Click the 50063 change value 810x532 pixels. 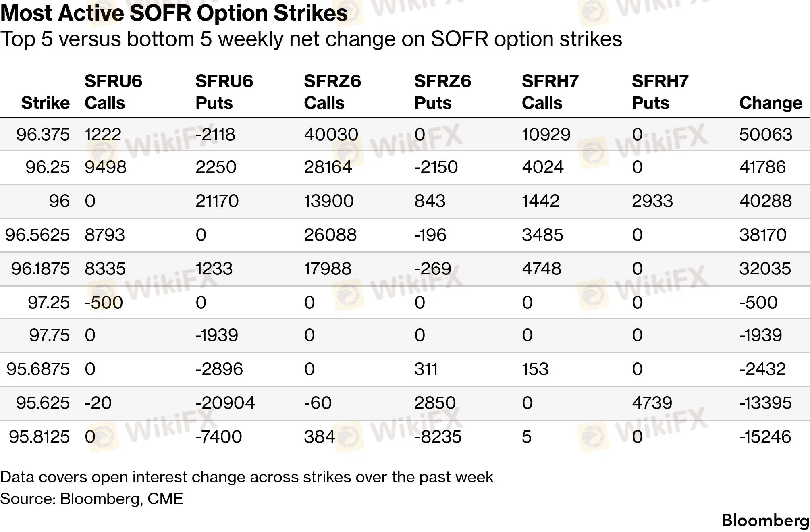[x=766, y=134]
